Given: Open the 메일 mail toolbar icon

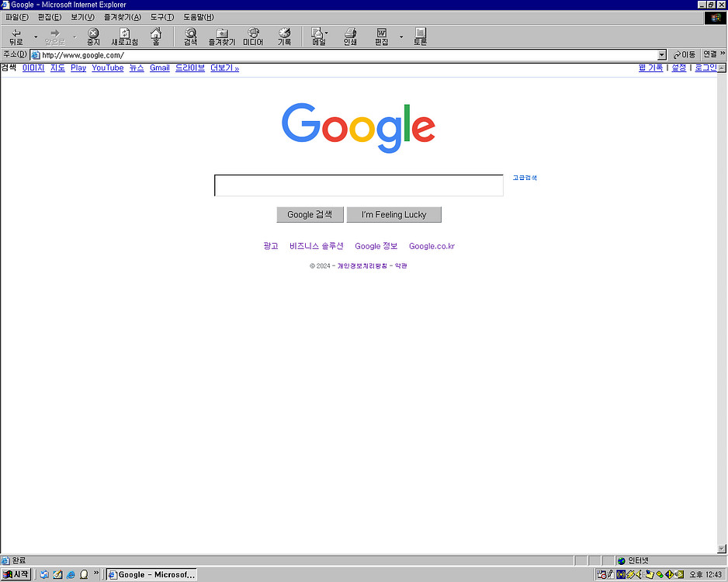Looking at the screenshot, I should click(x=318, y=36).
